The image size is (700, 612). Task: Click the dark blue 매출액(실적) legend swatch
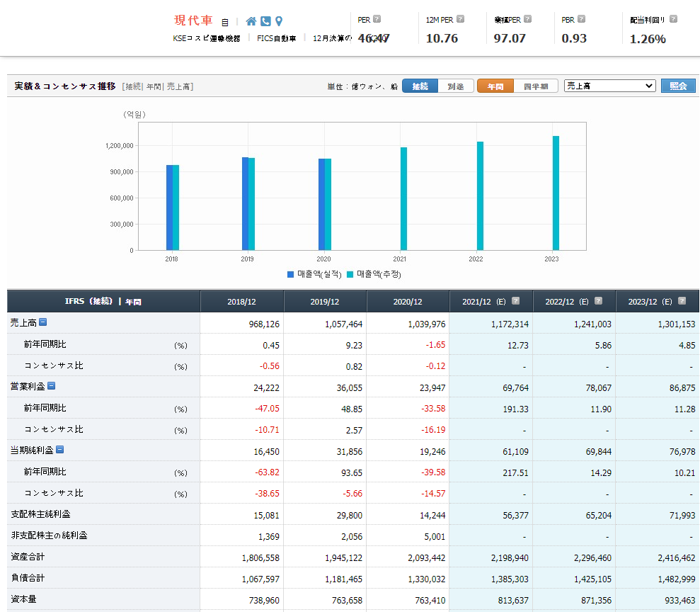(291, 274)
